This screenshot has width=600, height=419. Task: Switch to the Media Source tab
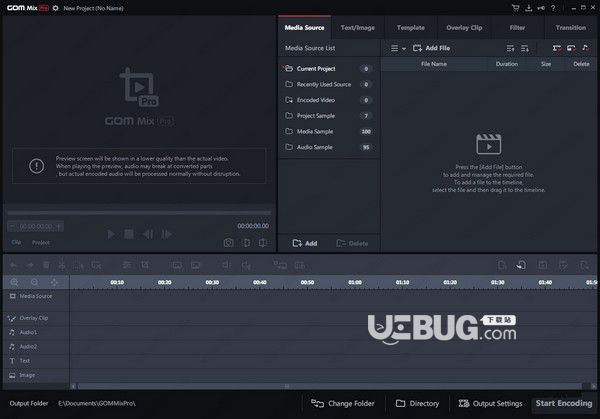coord(305,28)
